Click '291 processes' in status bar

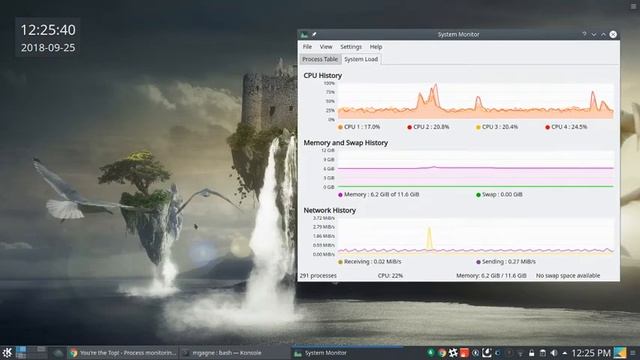tap(318, 276)
